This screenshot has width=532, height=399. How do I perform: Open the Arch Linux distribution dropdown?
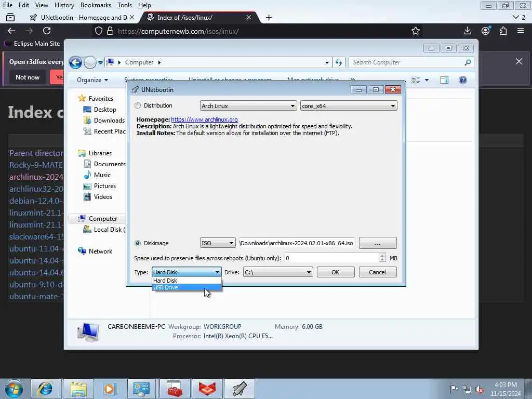pos(248,106)
